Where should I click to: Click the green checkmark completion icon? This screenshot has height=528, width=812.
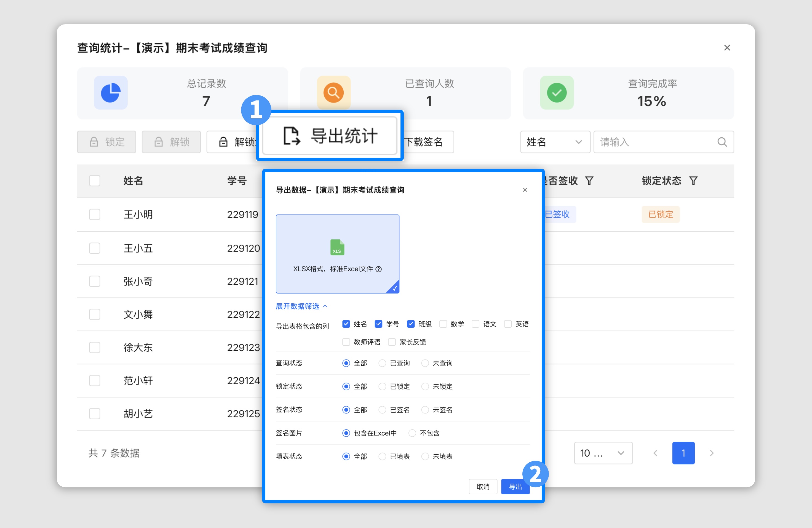click(x=557, y=92)
